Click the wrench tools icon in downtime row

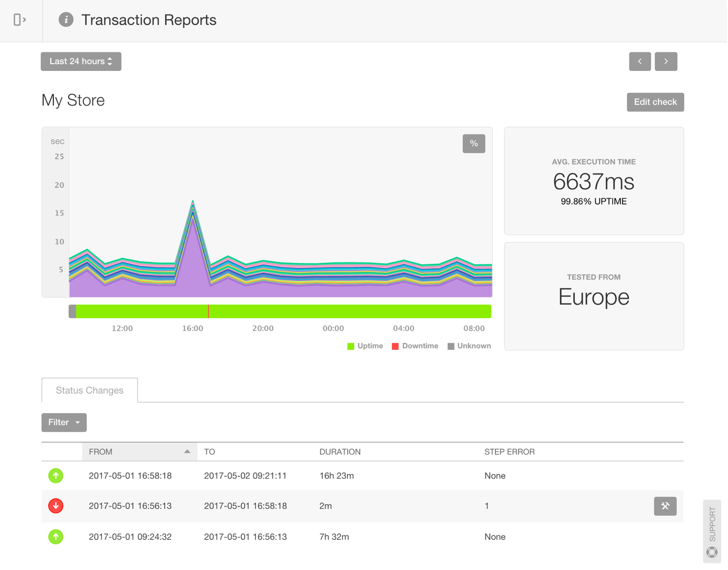(665, 506)
